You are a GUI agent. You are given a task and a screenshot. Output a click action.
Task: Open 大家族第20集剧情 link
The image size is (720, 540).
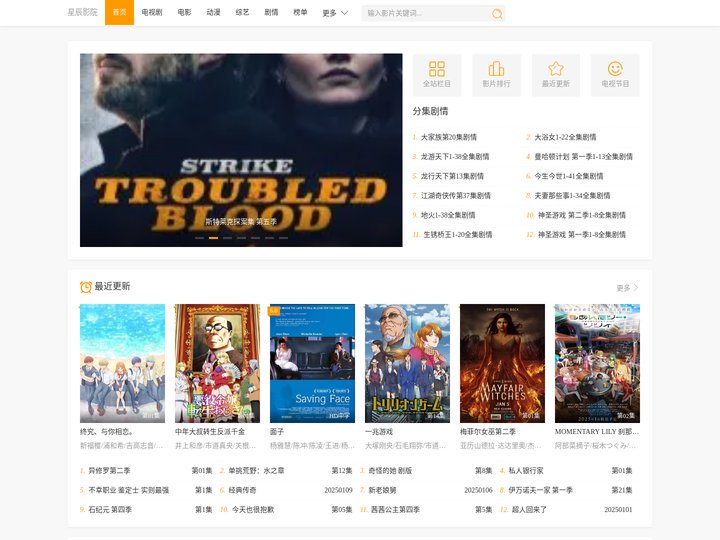click(x=449, y=137)
